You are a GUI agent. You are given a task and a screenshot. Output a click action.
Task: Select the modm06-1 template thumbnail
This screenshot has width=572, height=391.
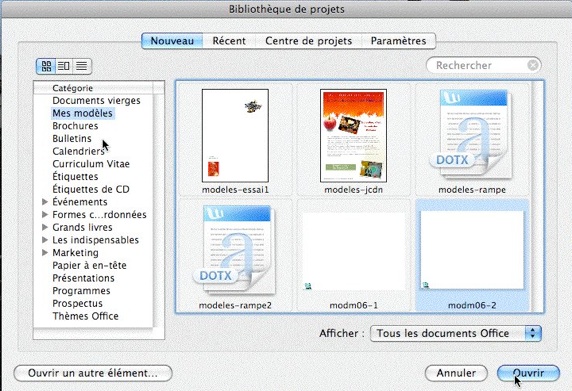click(x=353, y=252)
